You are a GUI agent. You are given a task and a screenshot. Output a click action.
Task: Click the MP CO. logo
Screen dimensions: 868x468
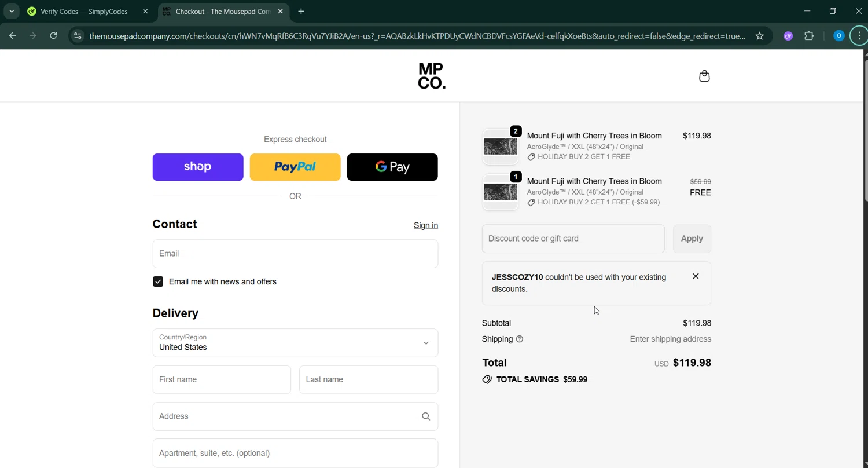click(x=432, y=76)
